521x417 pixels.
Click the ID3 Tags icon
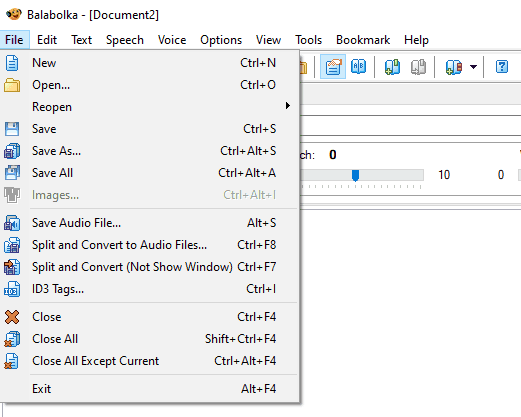pyautogui.click(x=12, y=289)
